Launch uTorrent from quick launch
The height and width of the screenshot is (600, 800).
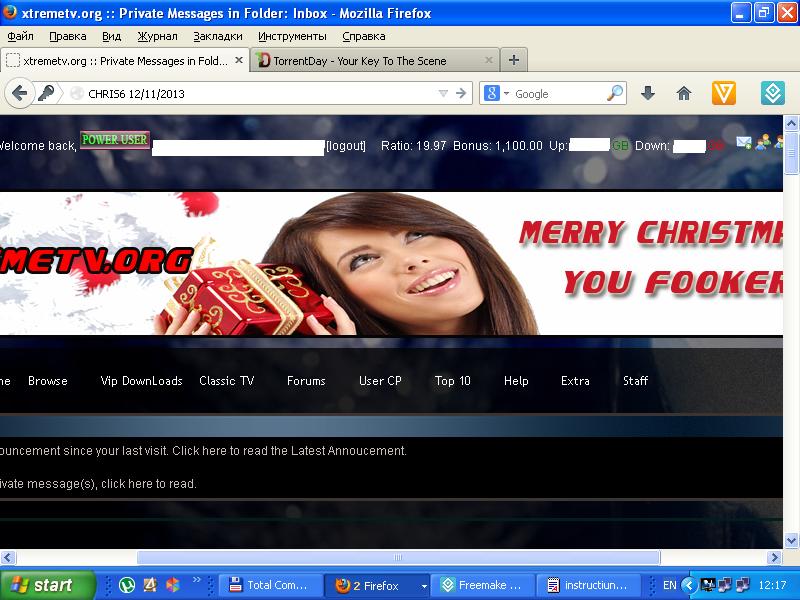pyautogui.click(x=127, y=585)
